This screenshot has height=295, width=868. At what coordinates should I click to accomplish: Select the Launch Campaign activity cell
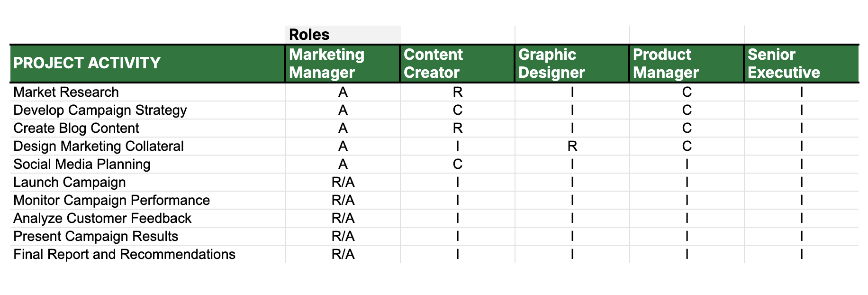click(x=70, y=182)
